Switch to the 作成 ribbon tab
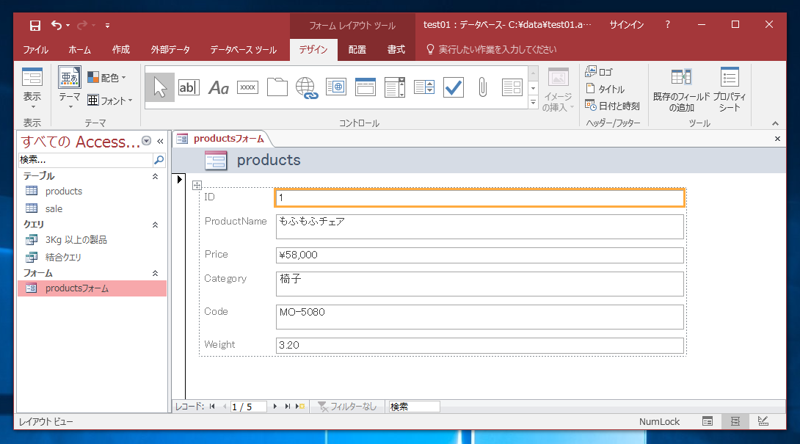The image size is (800, 444). click(x=121, y=50)
